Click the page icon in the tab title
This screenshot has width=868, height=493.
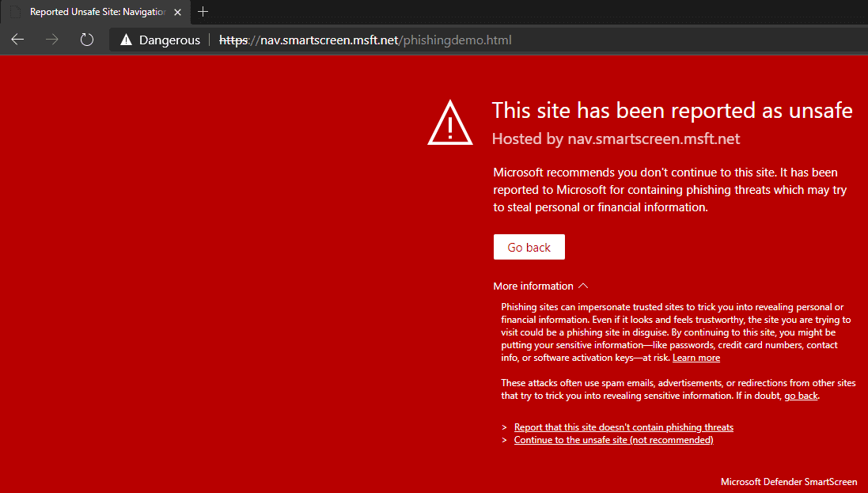[13, 12]
